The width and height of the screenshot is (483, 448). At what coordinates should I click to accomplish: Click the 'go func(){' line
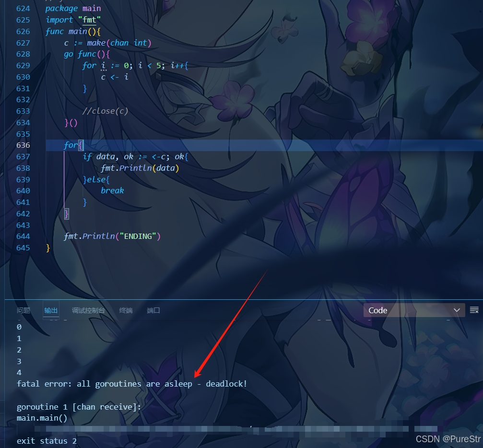pos(87,54)
